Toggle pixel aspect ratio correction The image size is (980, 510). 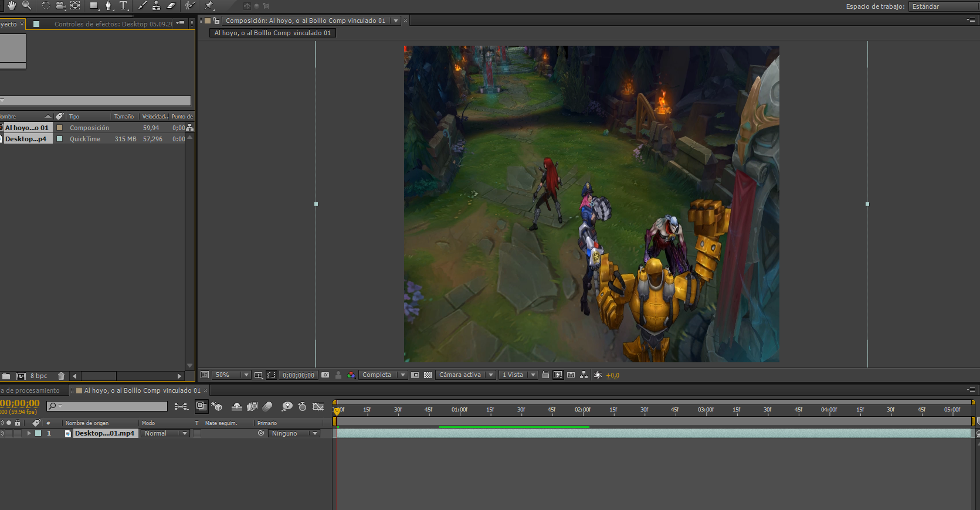click(x=545, y=375)
